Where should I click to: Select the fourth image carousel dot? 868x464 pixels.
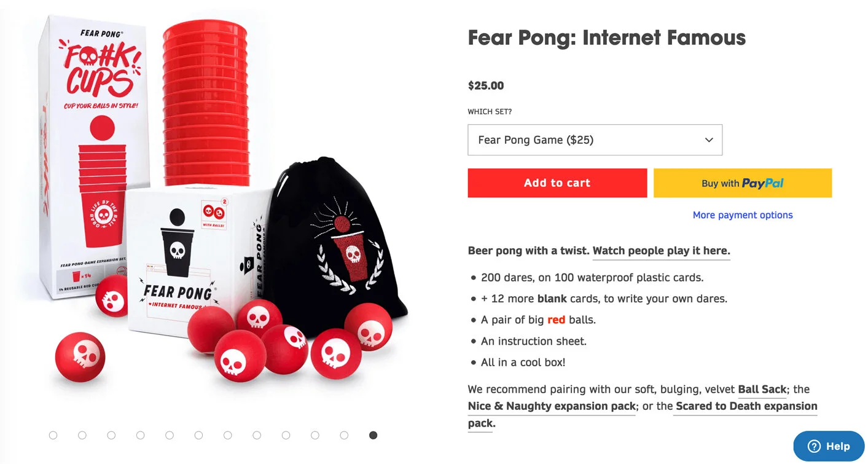pos(141,435)
